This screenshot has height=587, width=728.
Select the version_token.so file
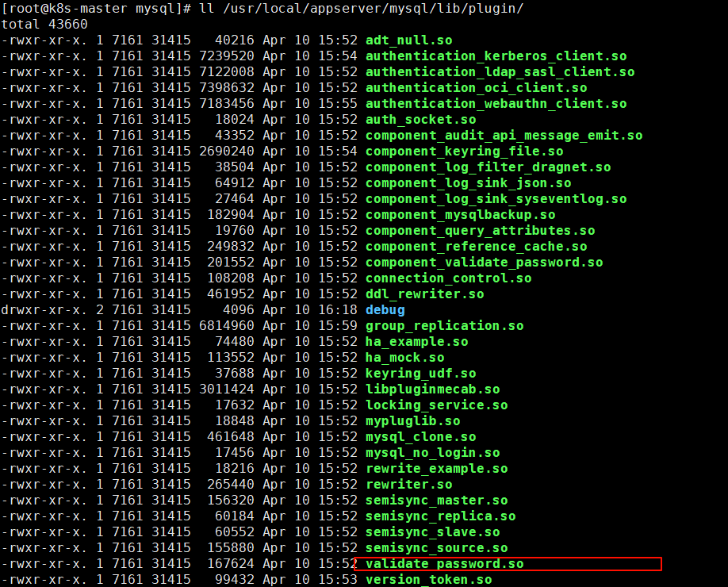pos(428,580)
